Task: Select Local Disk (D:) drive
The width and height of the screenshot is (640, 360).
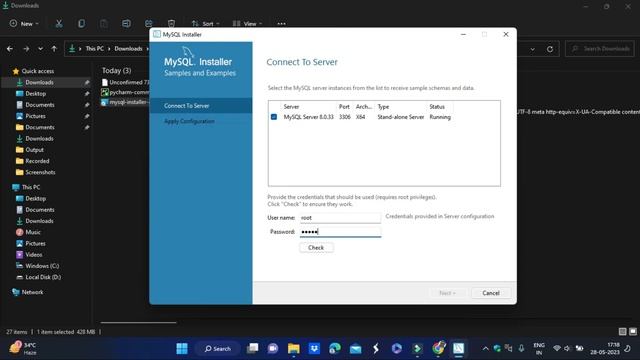Action: pyautogui.click(x=43, y=277)
